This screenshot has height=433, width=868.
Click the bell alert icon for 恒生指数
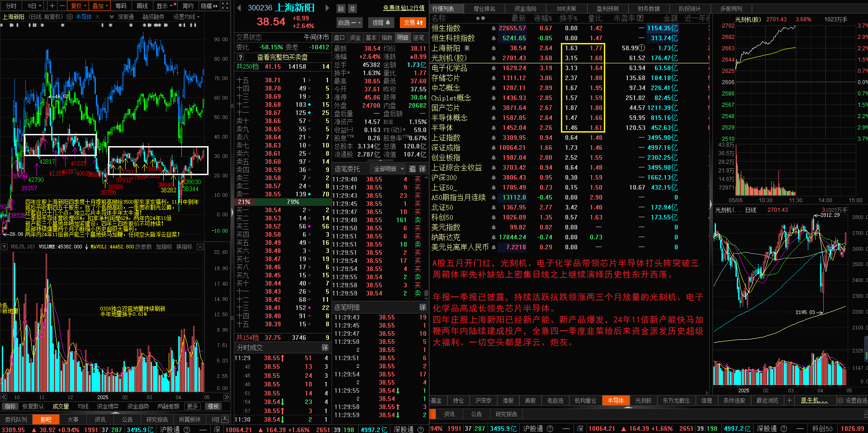point(493,28)
